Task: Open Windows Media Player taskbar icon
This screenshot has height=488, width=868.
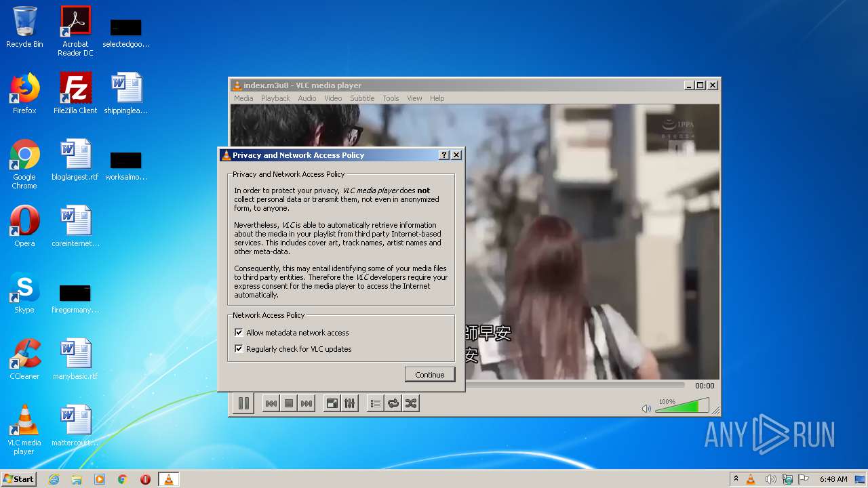Action: (100, 479)
